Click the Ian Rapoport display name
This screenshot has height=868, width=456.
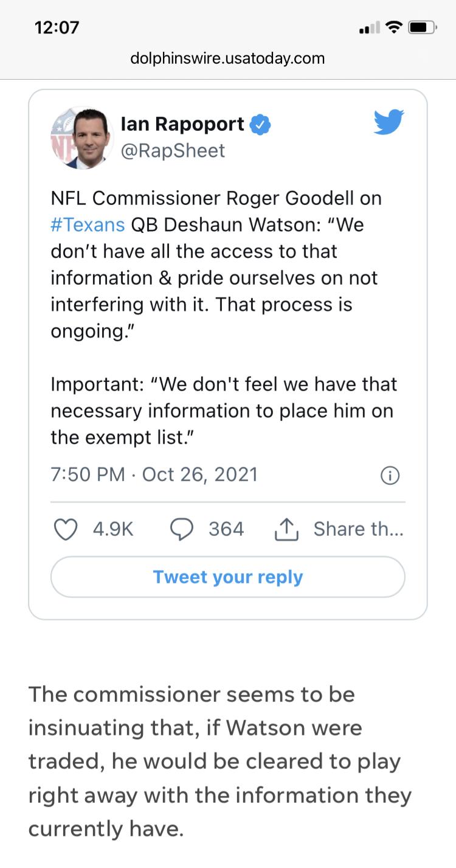pos(182,124)
